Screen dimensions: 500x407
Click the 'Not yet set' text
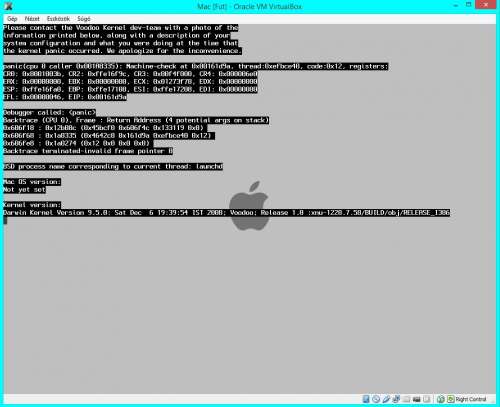coord(24,189)
